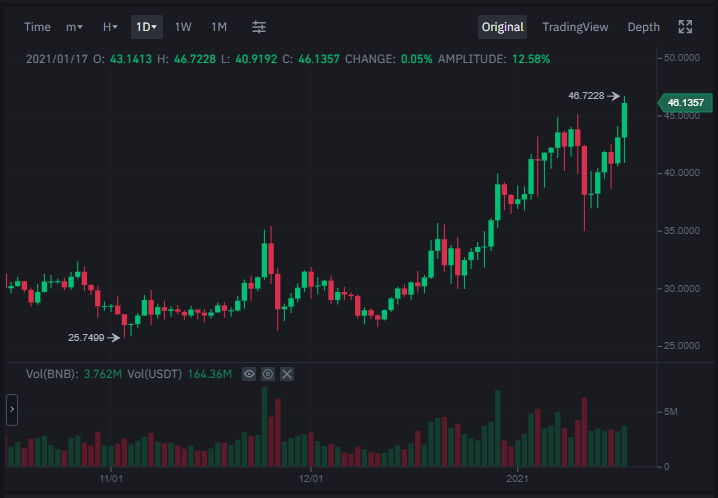
Task: Open the minutes interval dropdown
Action: pos(74,27)
